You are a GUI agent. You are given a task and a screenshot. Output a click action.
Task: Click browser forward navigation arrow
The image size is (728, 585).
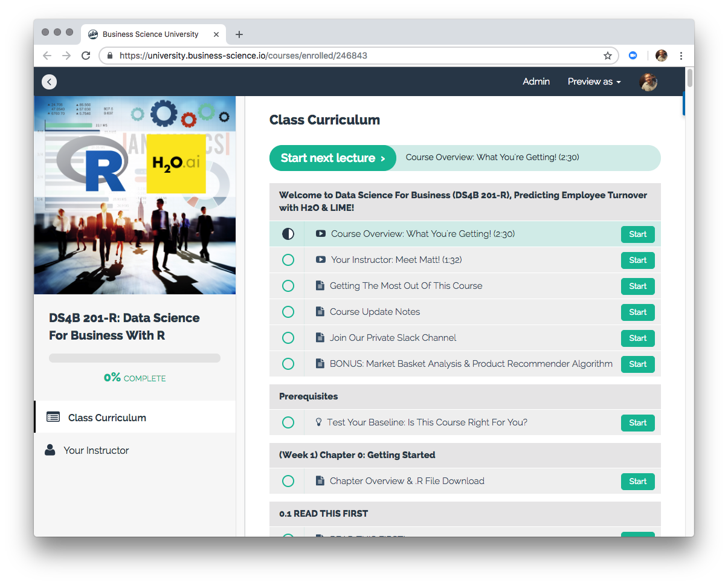pos(66,56)
